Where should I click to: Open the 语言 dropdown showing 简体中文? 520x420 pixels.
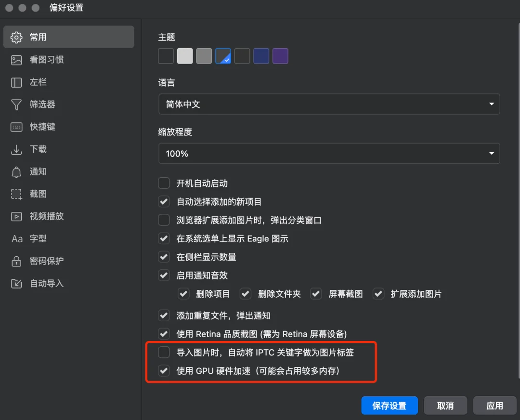click(329, 105)
